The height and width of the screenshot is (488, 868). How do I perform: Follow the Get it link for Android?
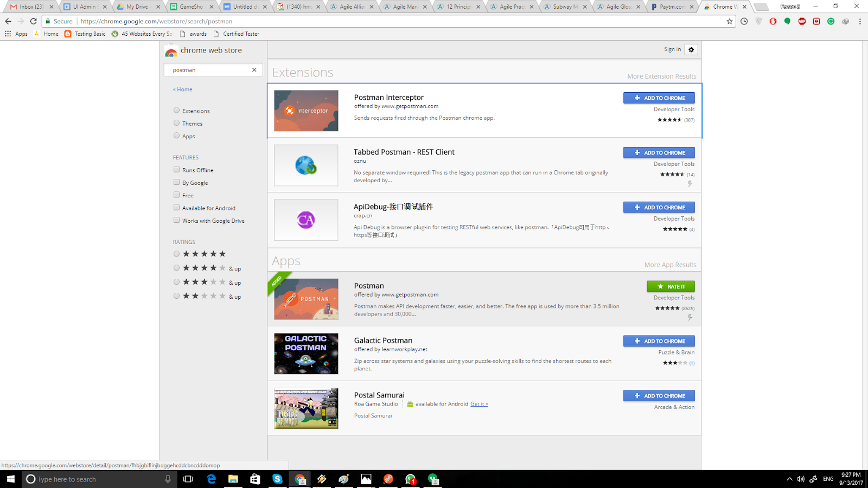[x=479, y=404]
